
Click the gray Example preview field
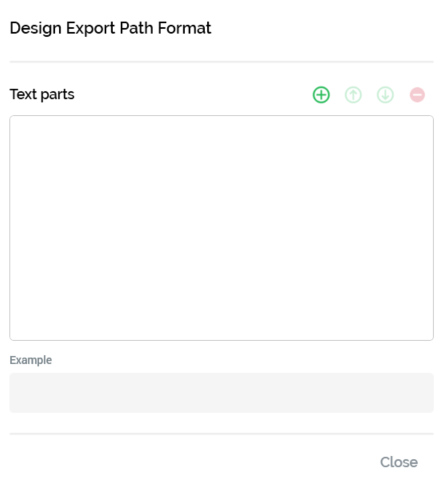pos(221,393)
